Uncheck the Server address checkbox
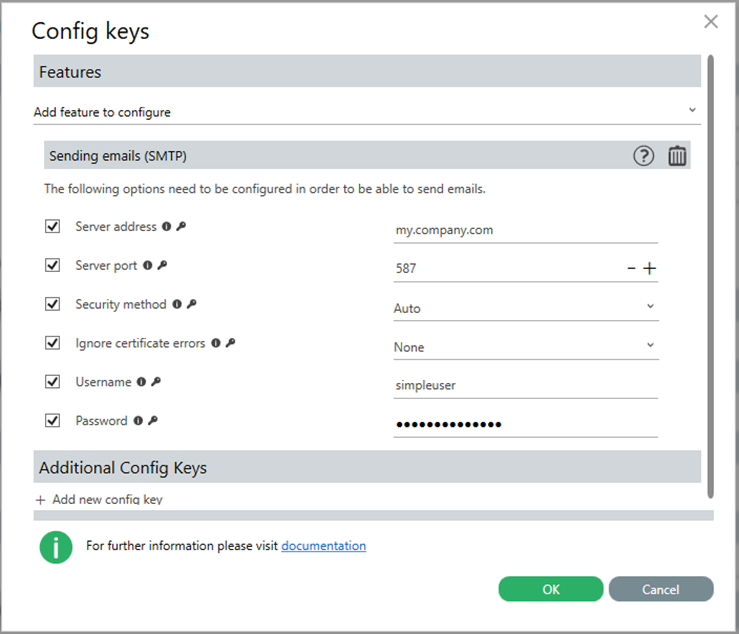Viewport: 739px width, 634px height. (x=52, y=226)
